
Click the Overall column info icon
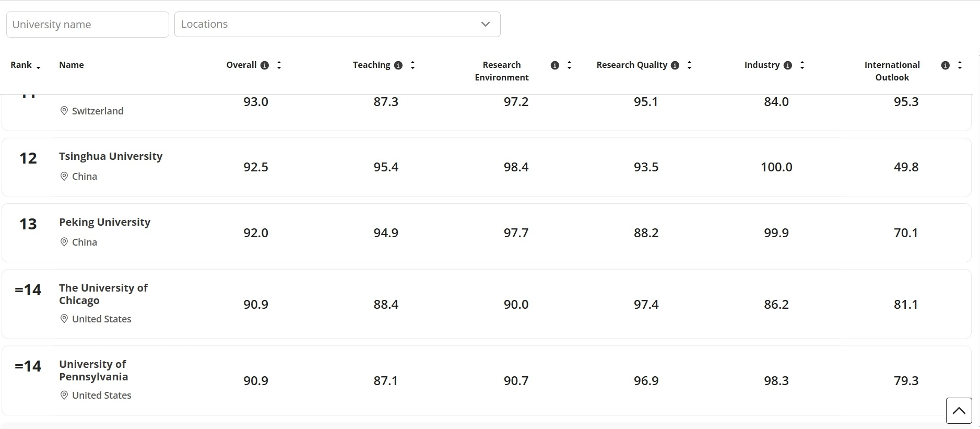[x=265, y=65]
